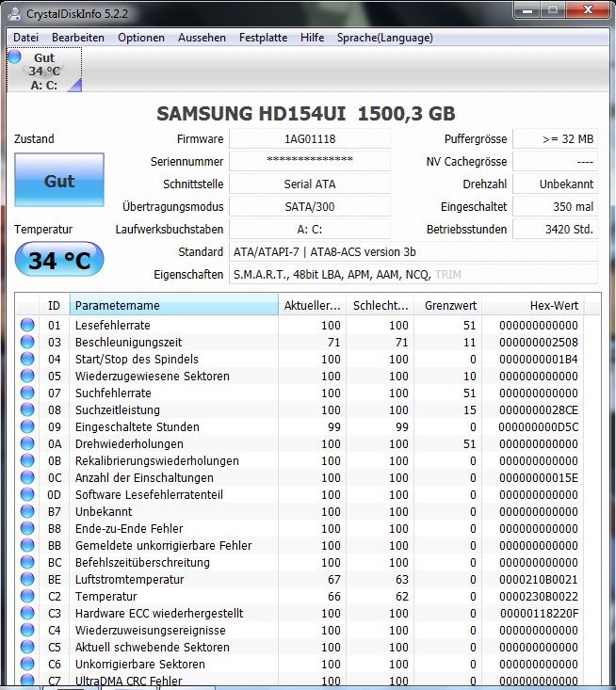Click status orb for Beschleunigungszeit row
Image resolution: width=616 pixels, height=690 pixels.
pos(27,342)
